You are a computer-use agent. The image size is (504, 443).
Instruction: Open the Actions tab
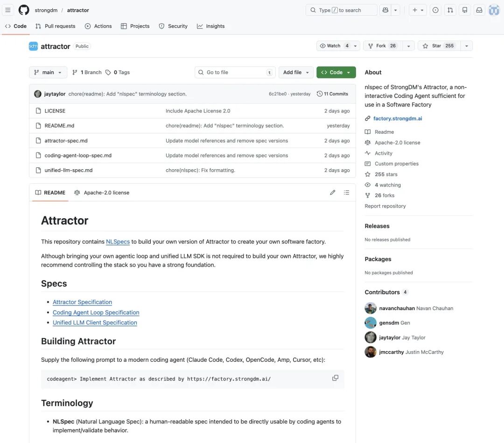(x=98, y=26)
